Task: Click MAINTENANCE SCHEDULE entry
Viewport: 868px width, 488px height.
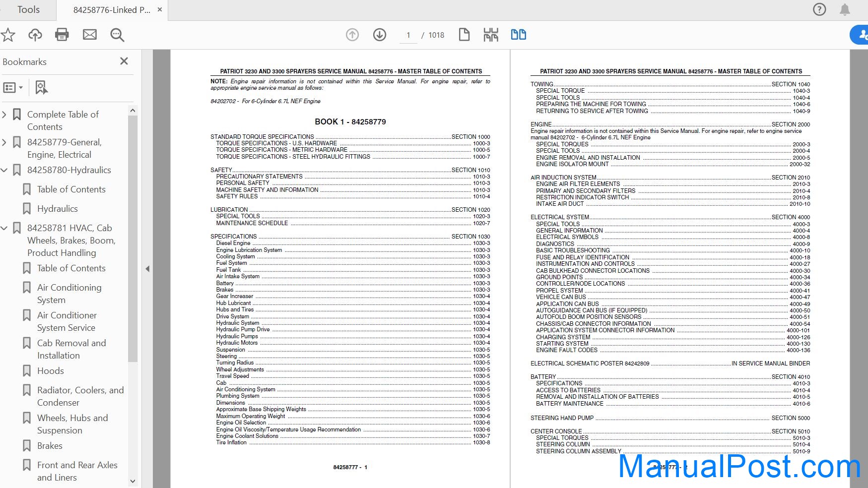Action: click(x=353, y=223)
